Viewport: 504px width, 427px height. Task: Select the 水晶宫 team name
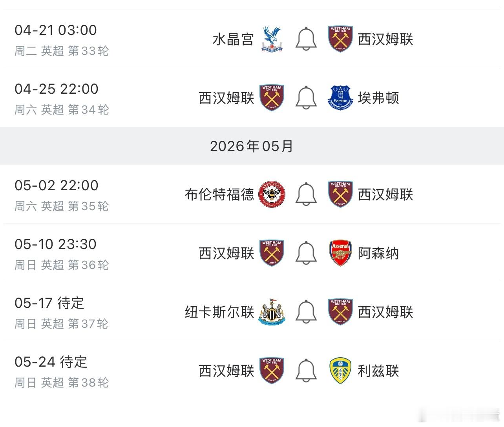tap(232, 39)
